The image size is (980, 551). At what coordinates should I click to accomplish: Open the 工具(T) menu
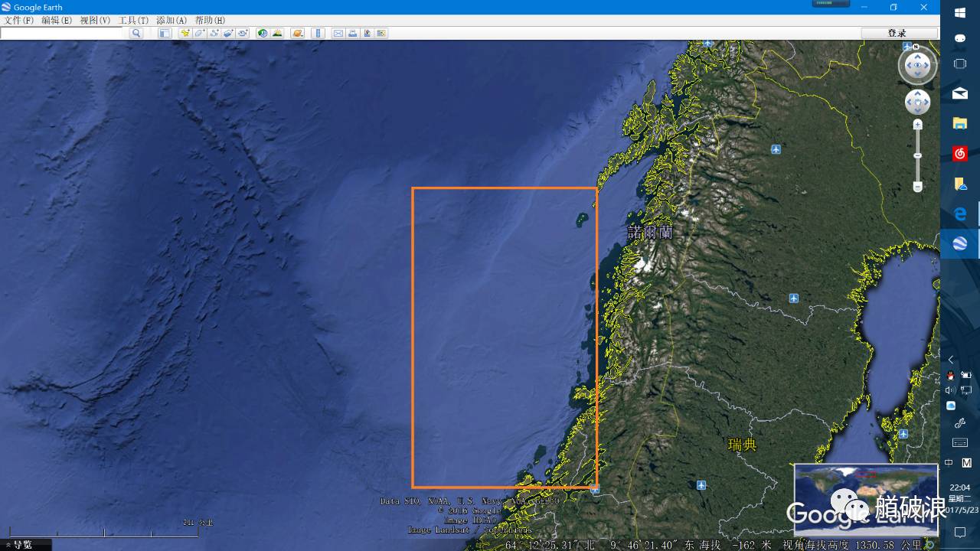tap(133, 20)
